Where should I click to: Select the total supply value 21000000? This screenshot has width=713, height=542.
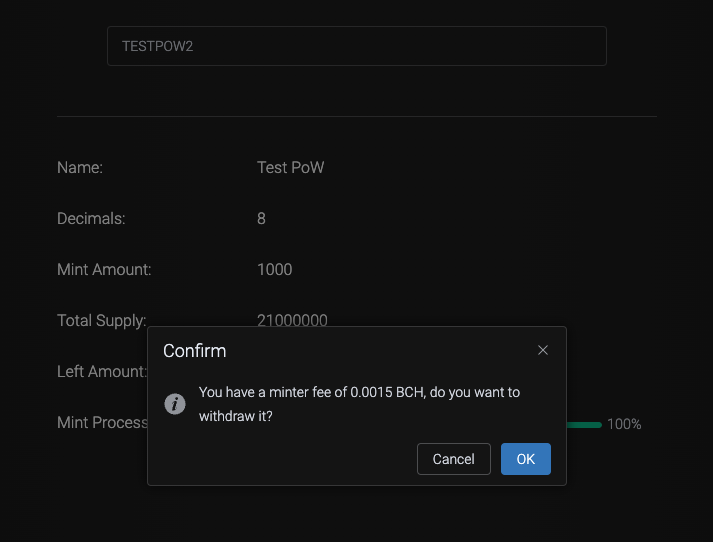pyautogui.click(x=292, y=320)
